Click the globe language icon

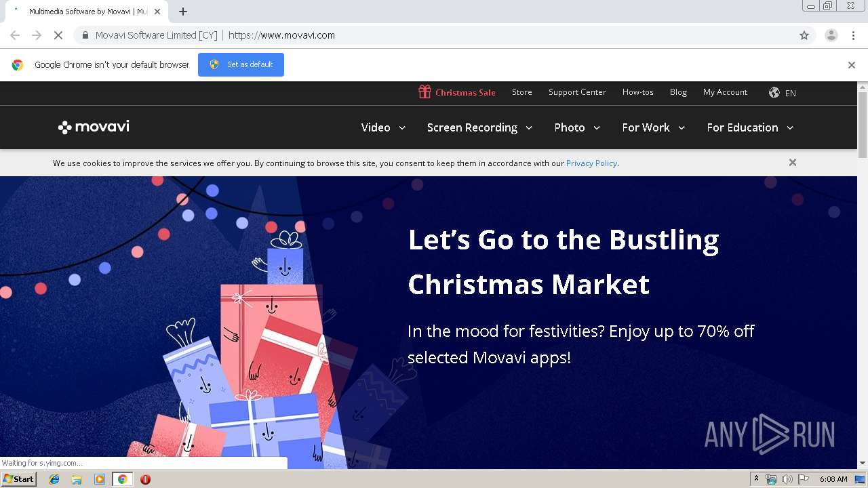774,92
